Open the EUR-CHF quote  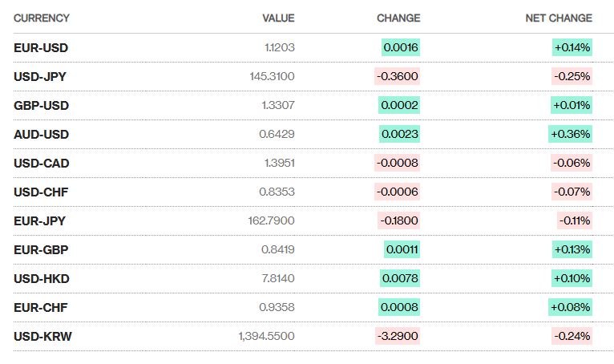pyautogui.click(x=41, y=307)
